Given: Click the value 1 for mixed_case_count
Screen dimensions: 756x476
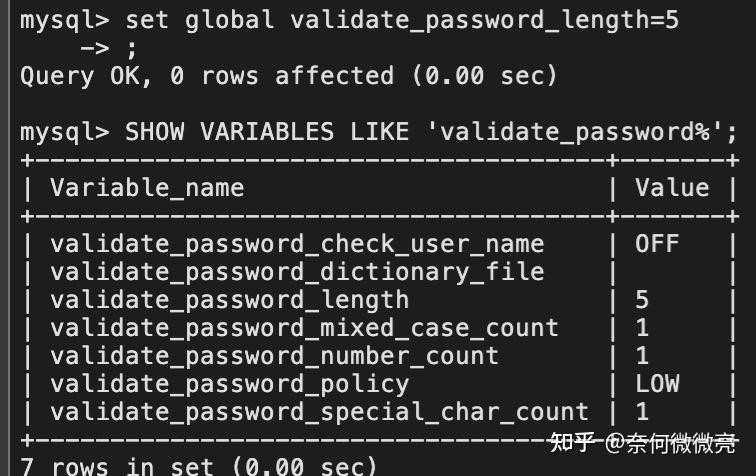Looking at the screenshot, I should click(x=642, y=328).
